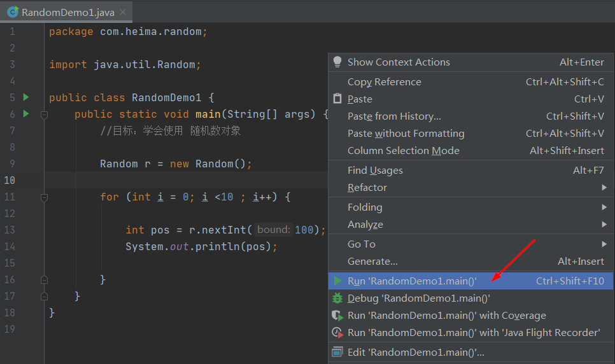The width and height of the screenshot is (615, 364).
Task: Click the shield Run with Coverage icon
Action: tap(337, 315)
